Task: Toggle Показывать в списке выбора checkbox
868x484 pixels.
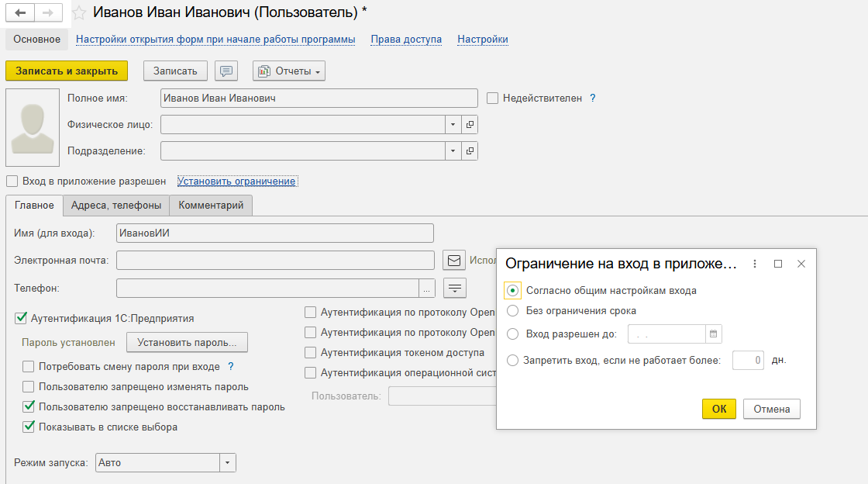Action: click(29, 427)
